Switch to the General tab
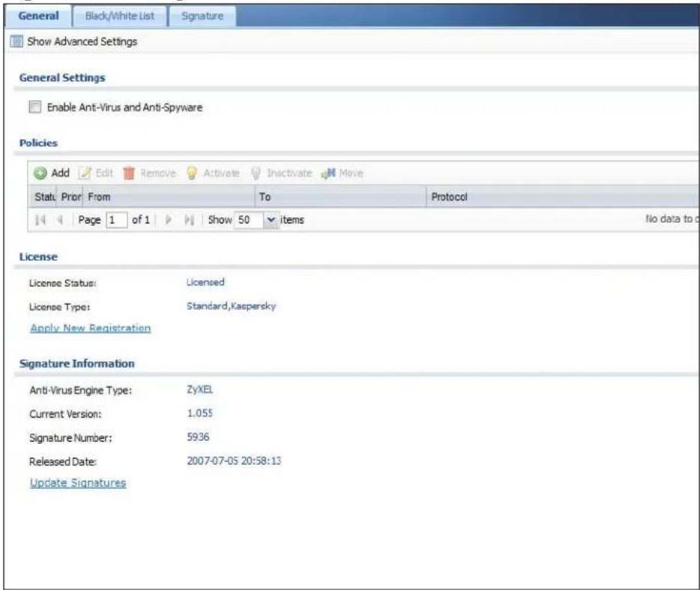 pyautogui.click(x=38, y=16)
